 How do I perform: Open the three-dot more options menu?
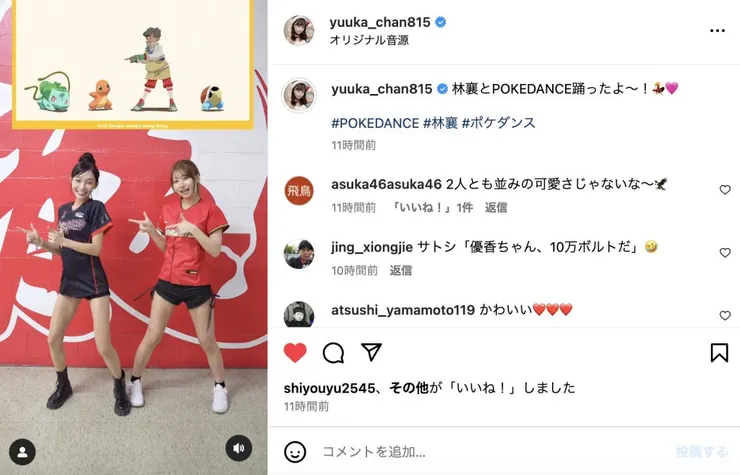[717, 31]
